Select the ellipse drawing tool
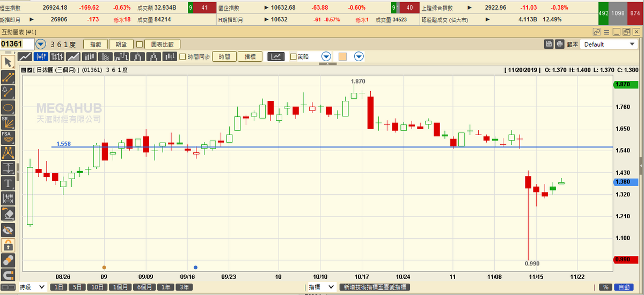The image size is (644, 295). (8, 107)
